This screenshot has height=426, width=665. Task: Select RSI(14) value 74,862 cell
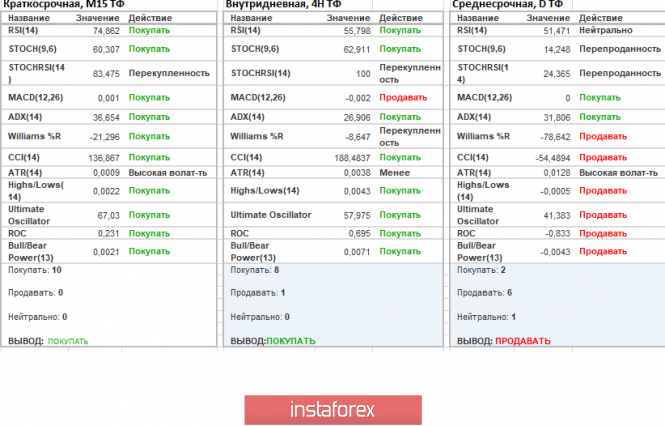coord(106,31)
